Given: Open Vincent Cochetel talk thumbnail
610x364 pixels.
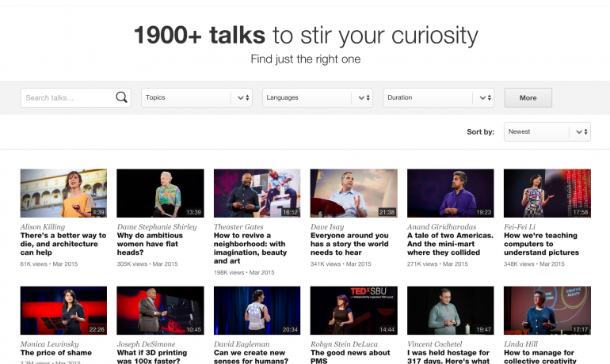Looking at the screenshot, I should pos(451,310).
